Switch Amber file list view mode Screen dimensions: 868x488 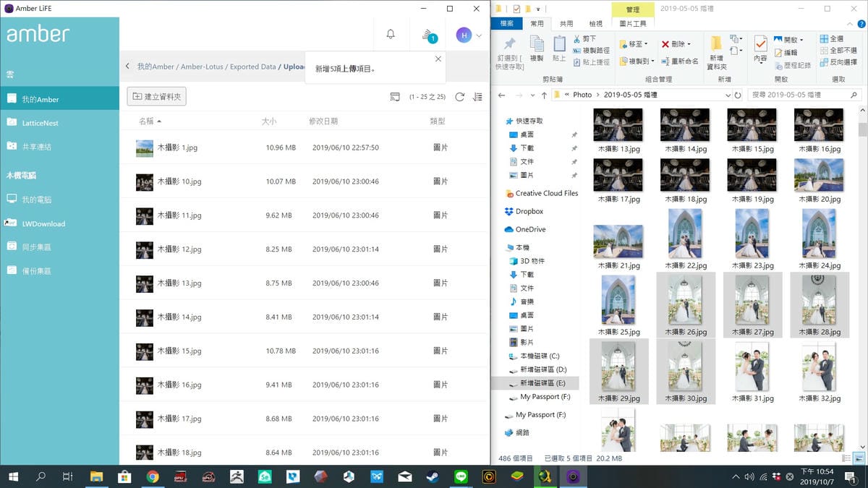[395, 97]
